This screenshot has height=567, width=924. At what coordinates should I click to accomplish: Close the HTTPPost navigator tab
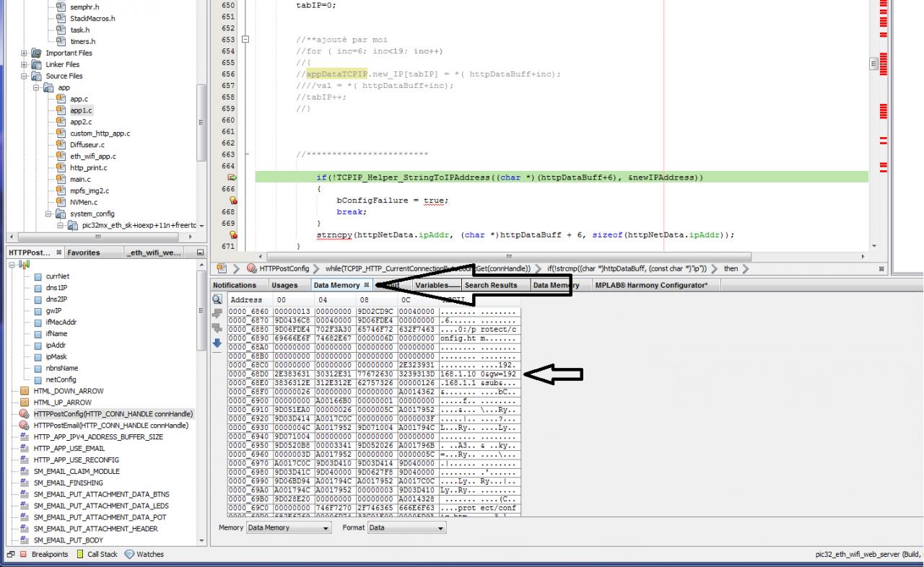click(x=59, y=253)
